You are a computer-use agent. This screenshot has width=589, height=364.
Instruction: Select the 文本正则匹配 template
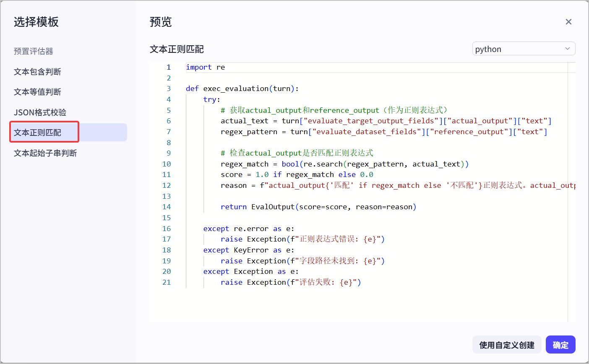[x=68, y=133]
